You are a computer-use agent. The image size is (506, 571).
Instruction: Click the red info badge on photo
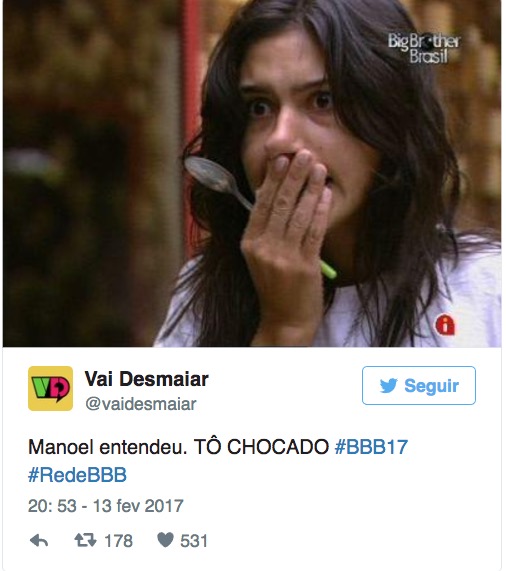445,324
